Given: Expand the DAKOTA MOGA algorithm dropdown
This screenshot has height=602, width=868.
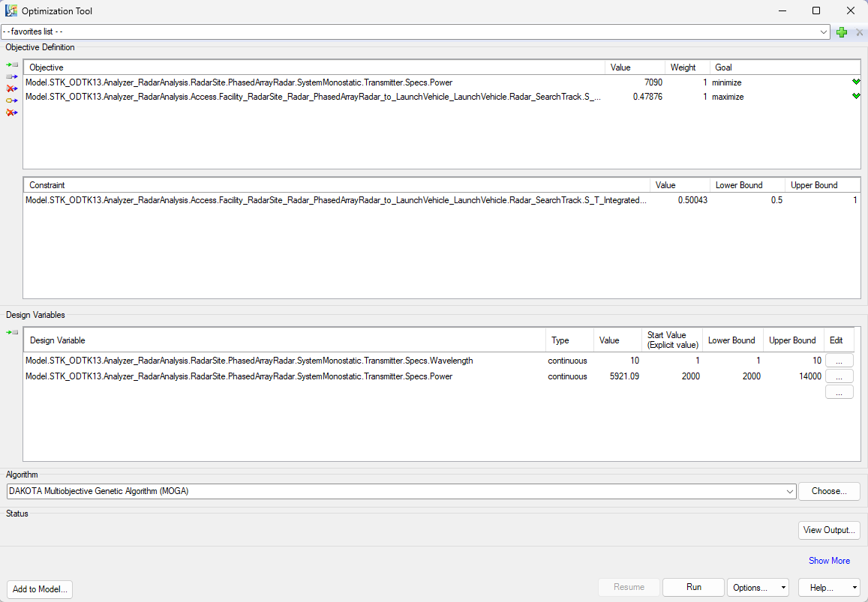Looking at the screenshot, I should [789, 492].
